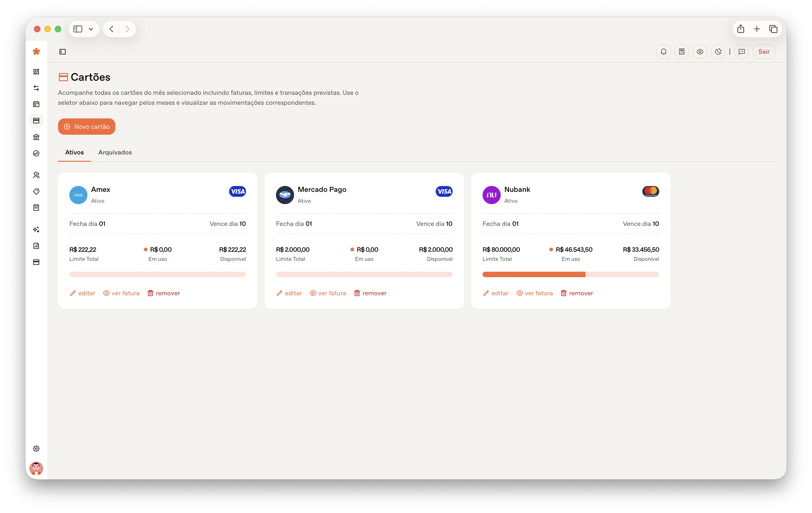Select the Ativos tab
Screen dimensions: 812x513
click(74, 152)
